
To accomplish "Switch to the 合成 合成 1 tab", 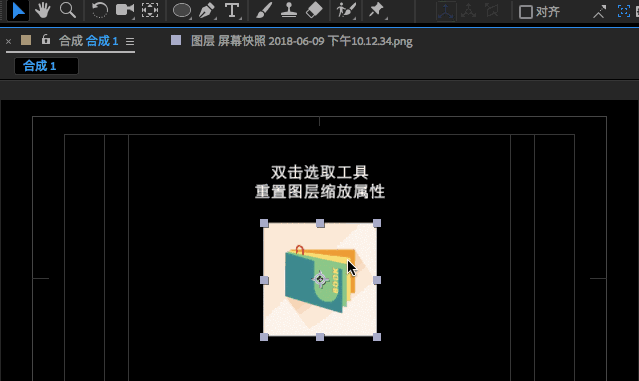I will (x=88, y=41).
